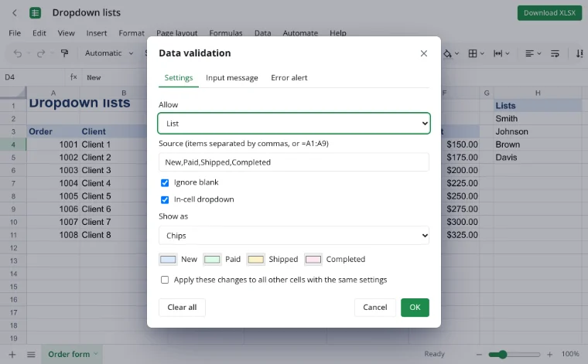Open the Allow dropdown showing List
This screenshot has height=364, width=588.
(x=294, y=123)
